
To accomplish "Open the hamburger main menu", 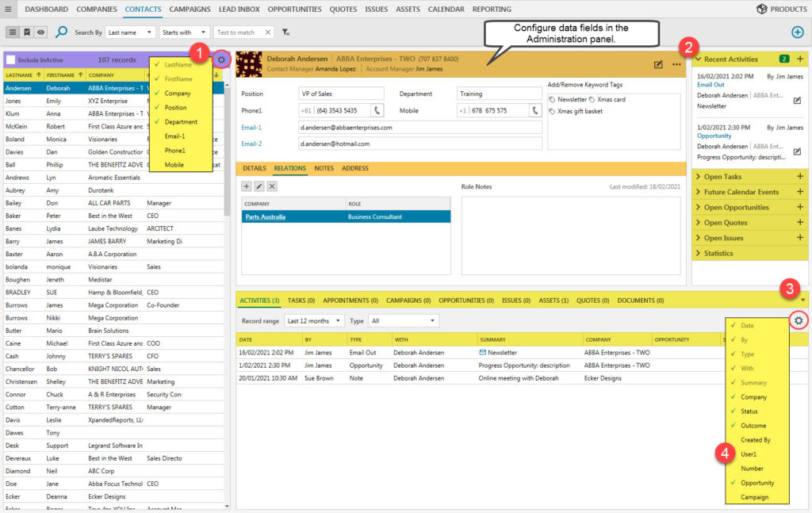I will [9, 10].
